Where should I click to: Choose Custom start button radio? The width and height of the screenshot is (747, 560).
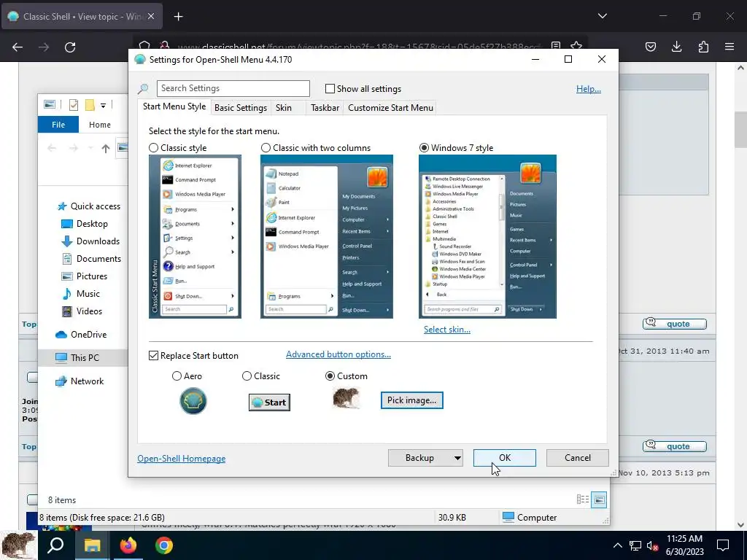point(330,376)
